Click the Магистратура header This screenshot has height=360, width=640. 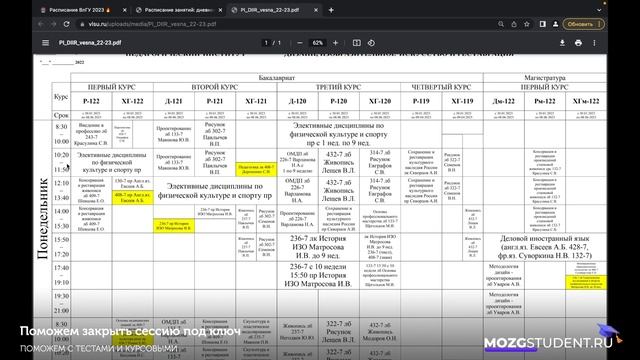point(545,78)
